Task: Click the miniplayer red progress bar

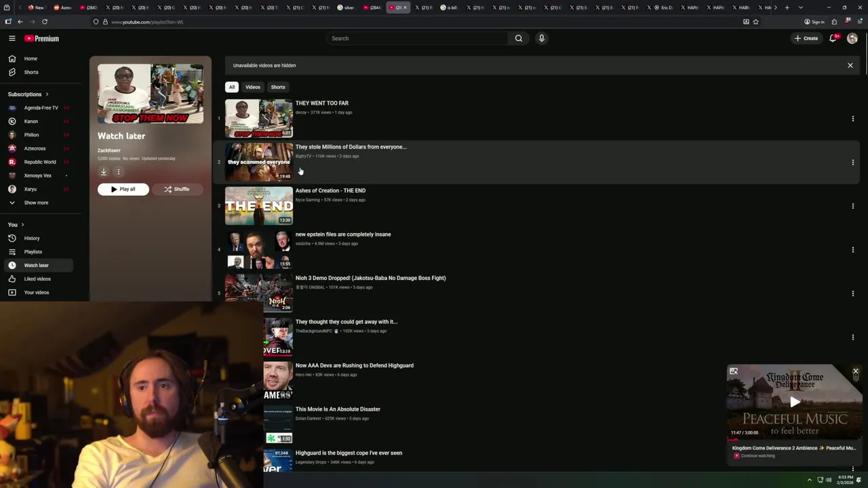Action: coord(731,439)
